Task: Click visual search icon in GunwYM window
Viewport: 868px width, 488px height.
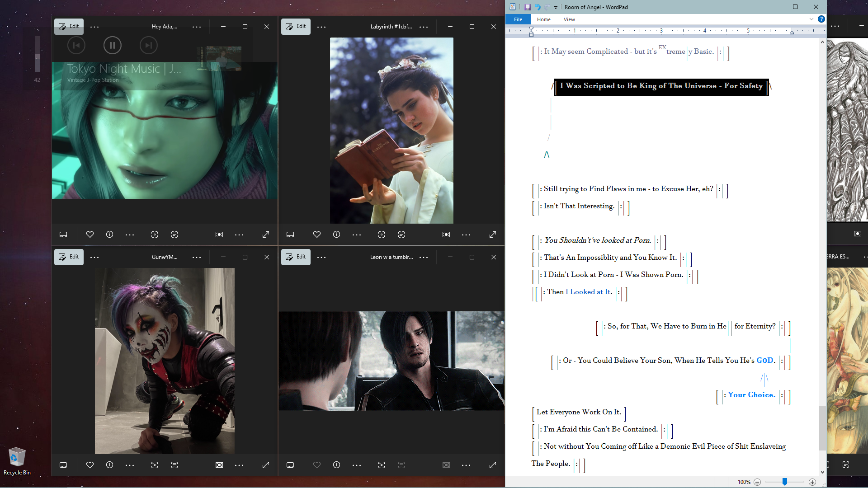Action: coord(155,465)
